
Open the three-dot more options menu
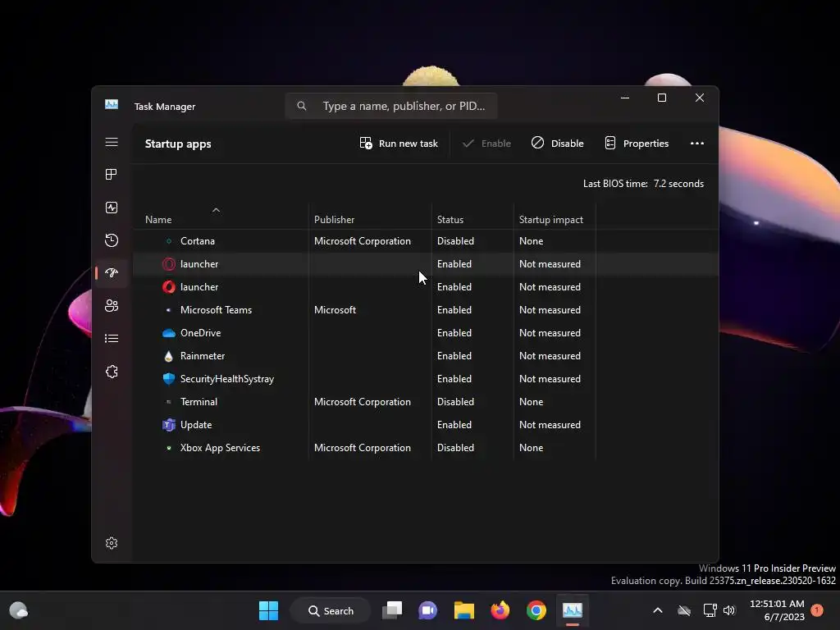coord(697,144)
